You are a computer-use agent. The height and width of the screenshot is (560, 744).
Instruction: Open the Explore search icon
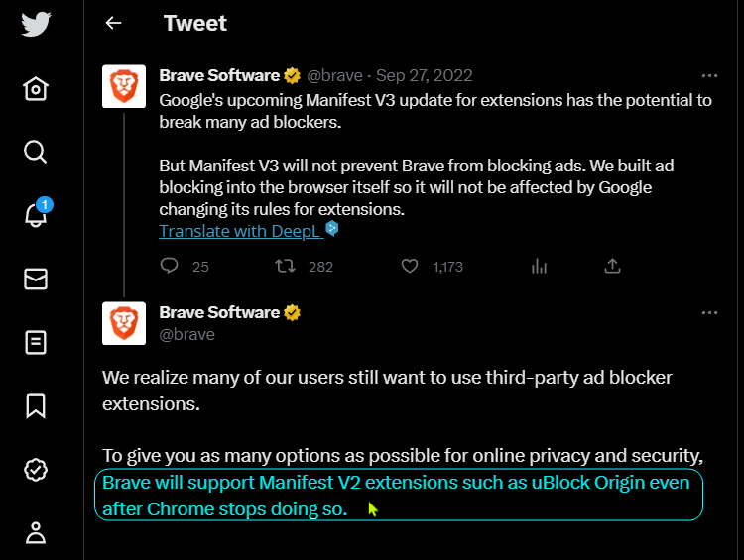(36, 152)
